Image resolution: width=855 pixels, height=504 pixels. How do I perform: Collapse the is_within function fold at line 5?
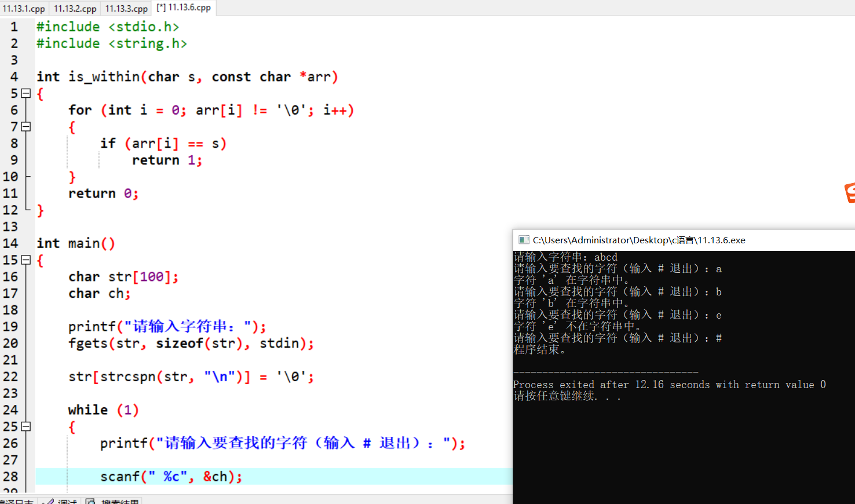pos(25,93)
